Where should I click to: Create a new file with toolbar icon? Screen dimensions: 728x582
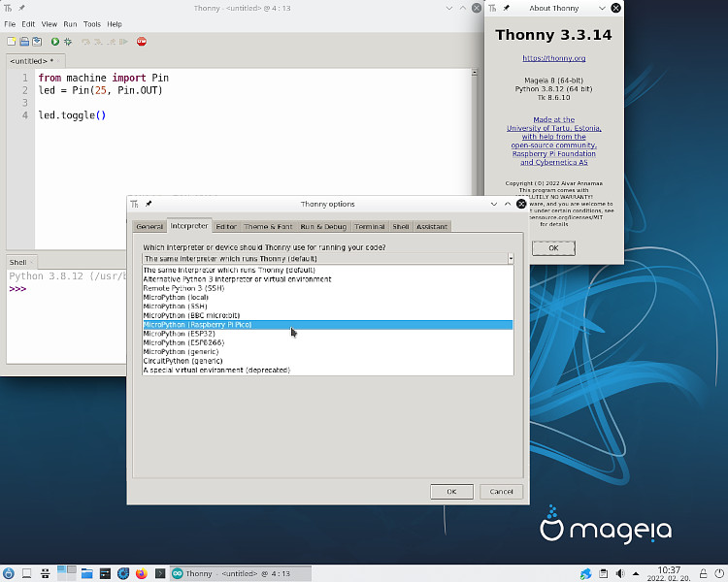11,42
